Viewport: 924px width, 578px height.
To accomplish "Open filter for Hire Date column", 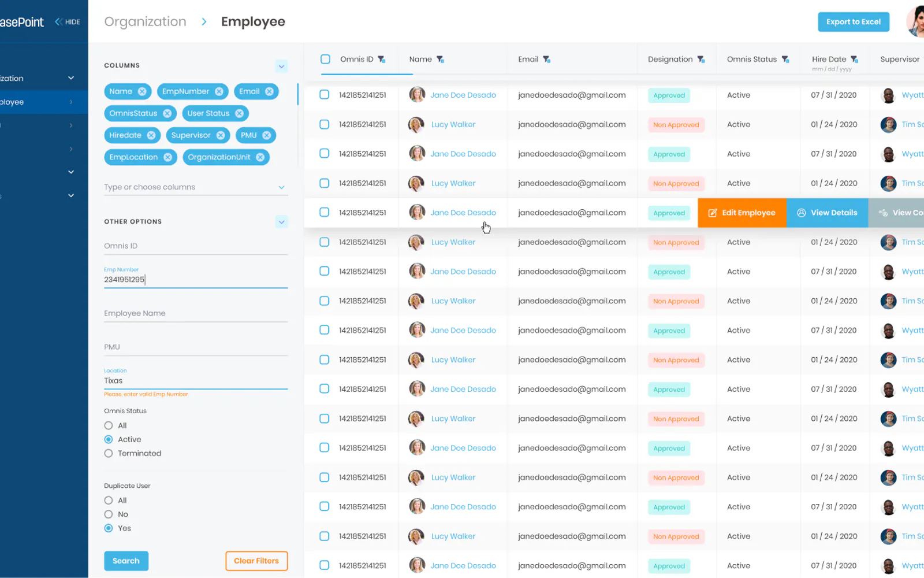I will tap(855, 60).
